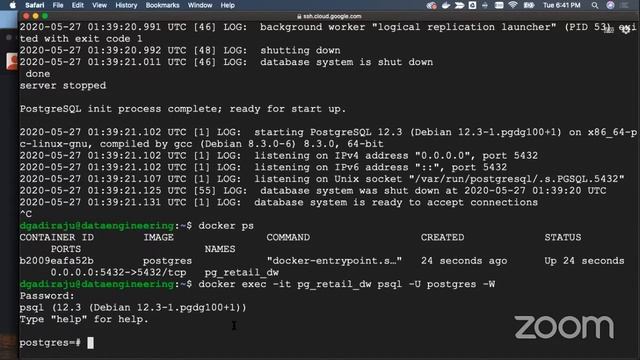Open the SSH terminal settings gear
640x360 pixels.
click(x=626, y=30)
